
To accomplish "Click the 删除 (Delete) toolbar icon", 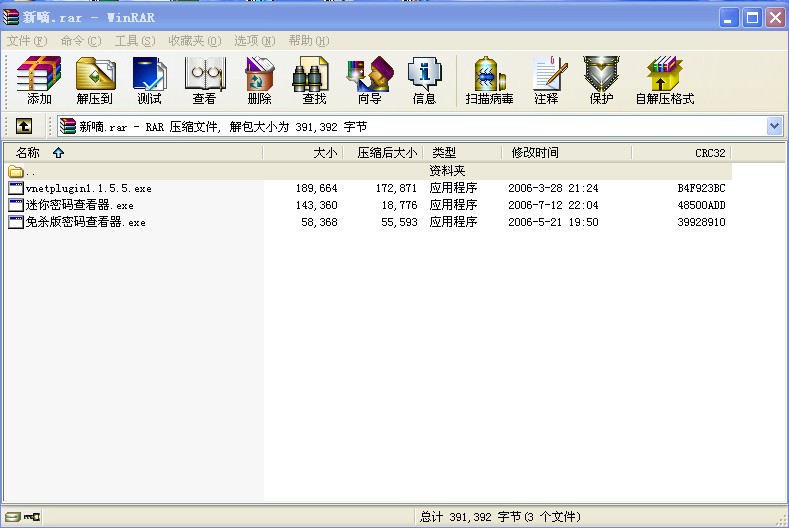I will pyautogui.click(x=259, y=80).
